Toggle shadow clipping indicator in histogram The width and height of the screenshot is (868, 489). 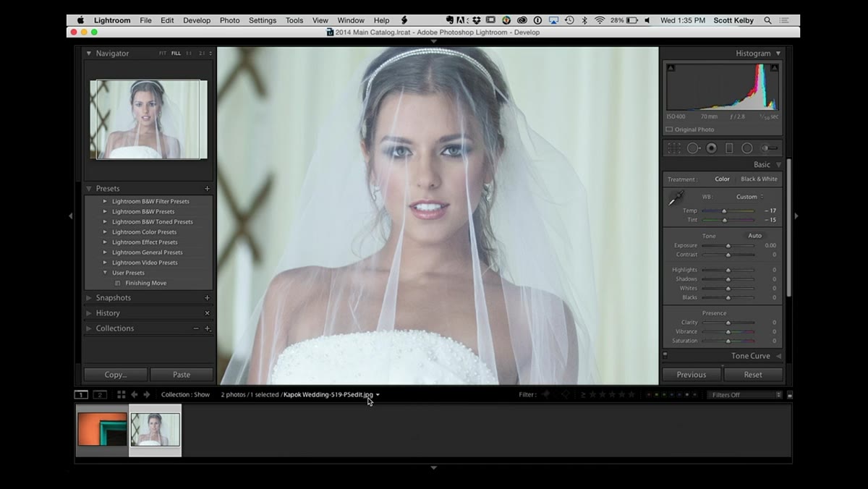tap(671, 68)
